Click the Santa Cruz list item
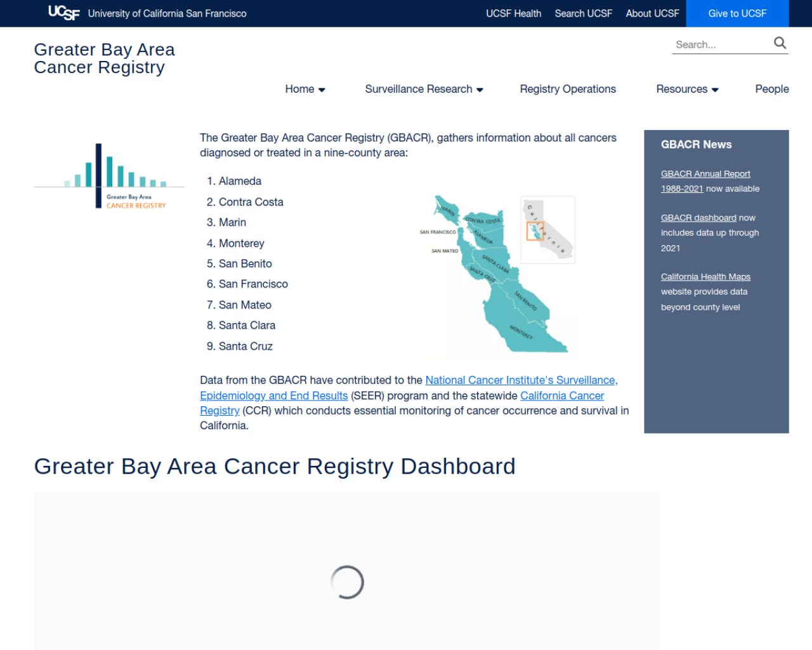The image size is (812, 650). tap(246, 346)
